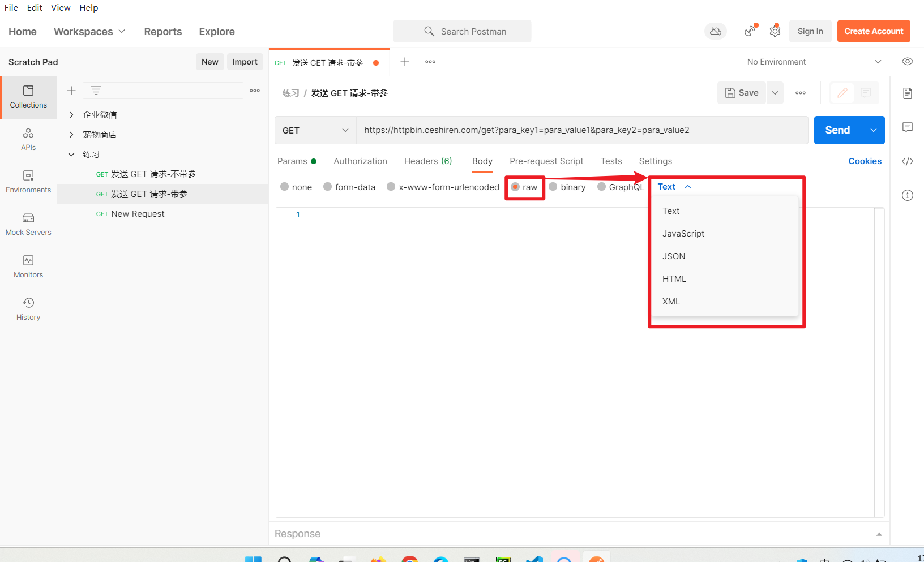
Task: Choose HTML from the body type list
Action: (725, 279)
